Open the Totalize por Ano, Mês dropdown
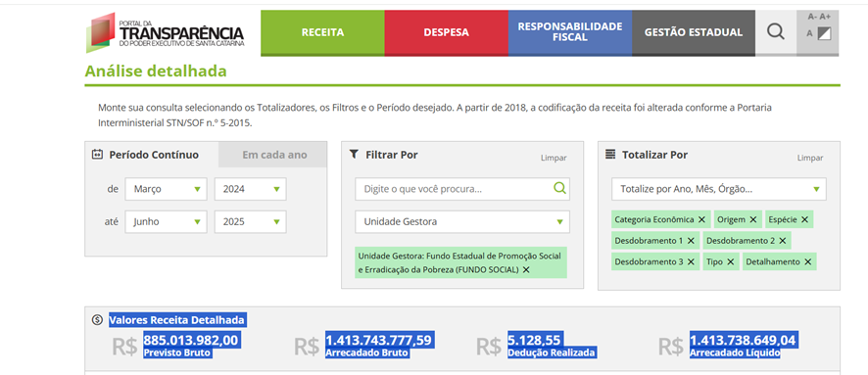Image resolution: width=868 pixels, height=375 pixels. pos(718,189)
